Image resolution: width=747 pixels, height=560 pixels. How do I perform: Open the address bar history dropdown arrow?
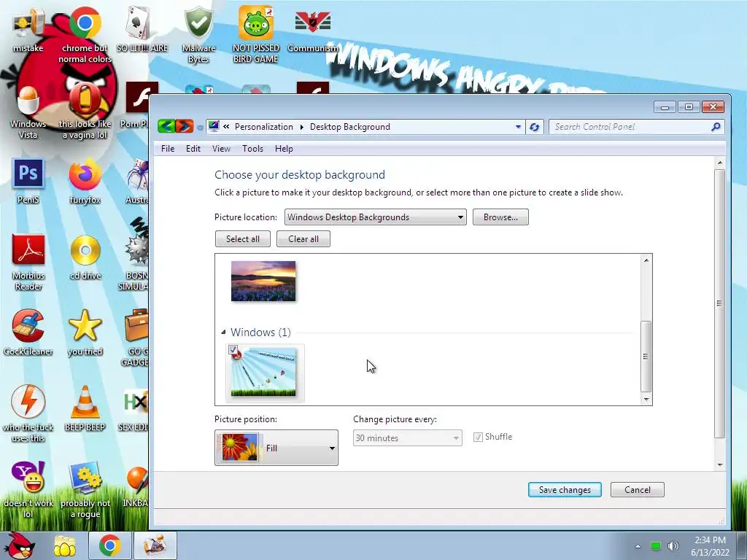[519, 127]
